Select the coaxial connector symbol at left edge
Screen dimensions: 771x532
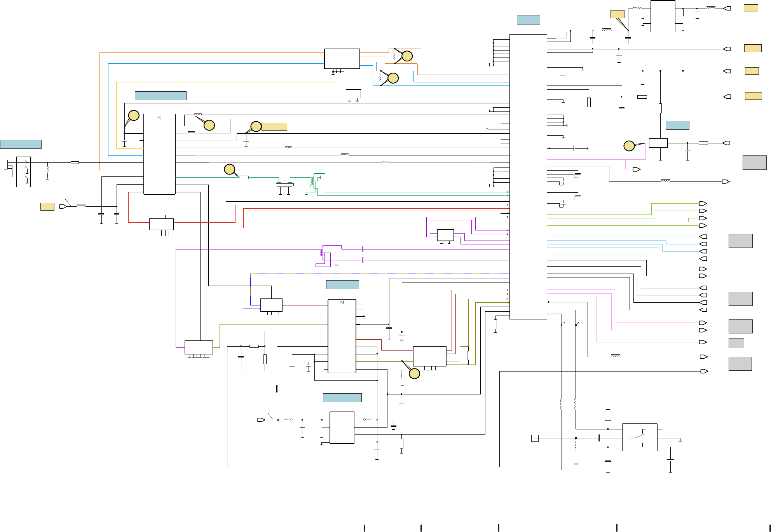[6, 164]
